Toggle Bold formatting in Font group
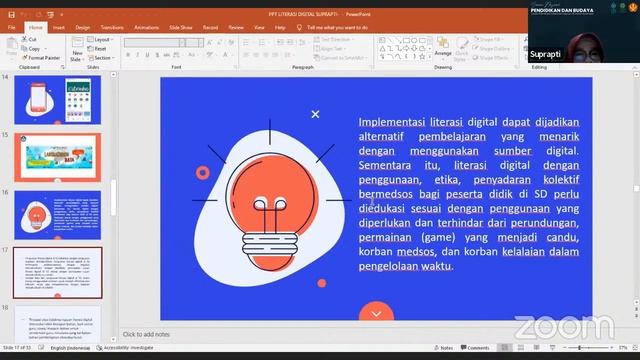 pos(128,55)
